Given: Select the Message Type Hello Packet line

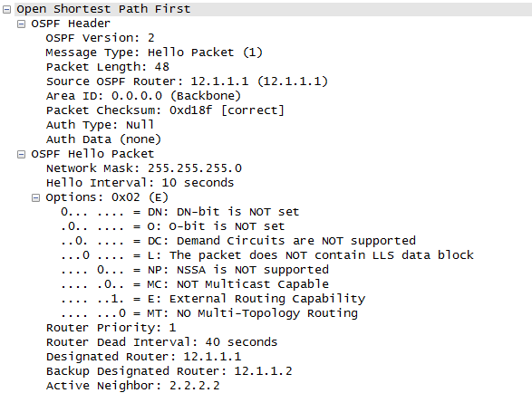Looking at the screenshot, I should pyautogui.click(x=154, y=53).
